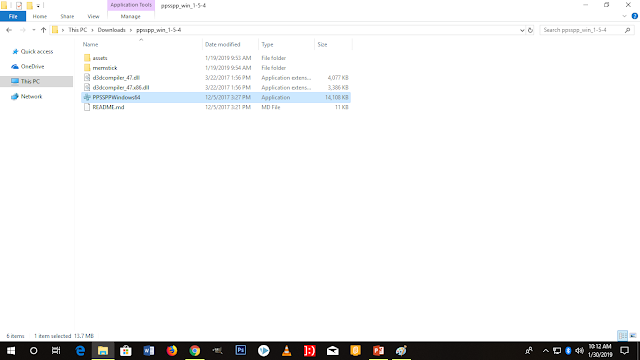Click the PPSSPPWindows64 application icon
Screen dimensions: 640x360
click(x=87, y=97)
